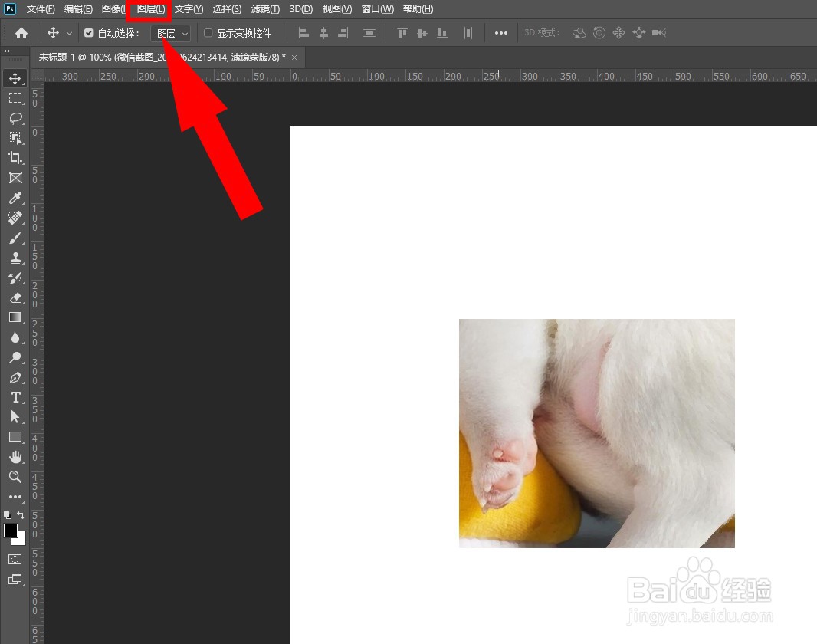817x644 pixels.
Task: Open the 3D(D) menu
Action: pos(301,9)
